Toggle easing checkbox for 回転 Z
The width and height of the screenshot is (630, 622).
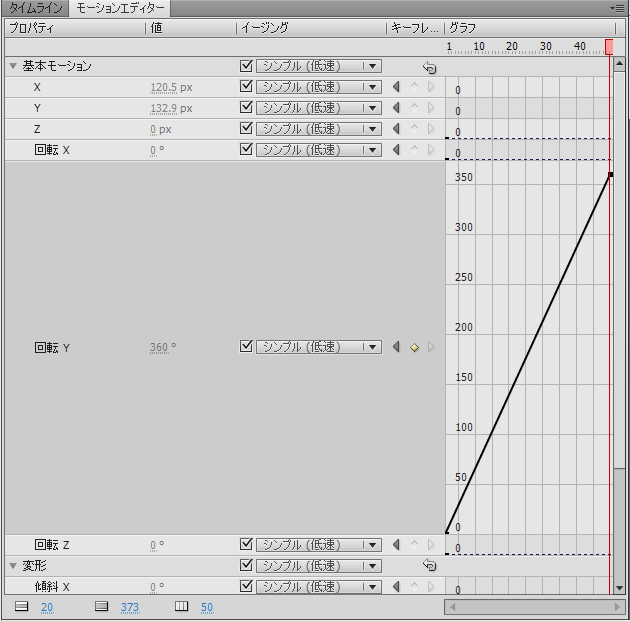pos(246,544)
